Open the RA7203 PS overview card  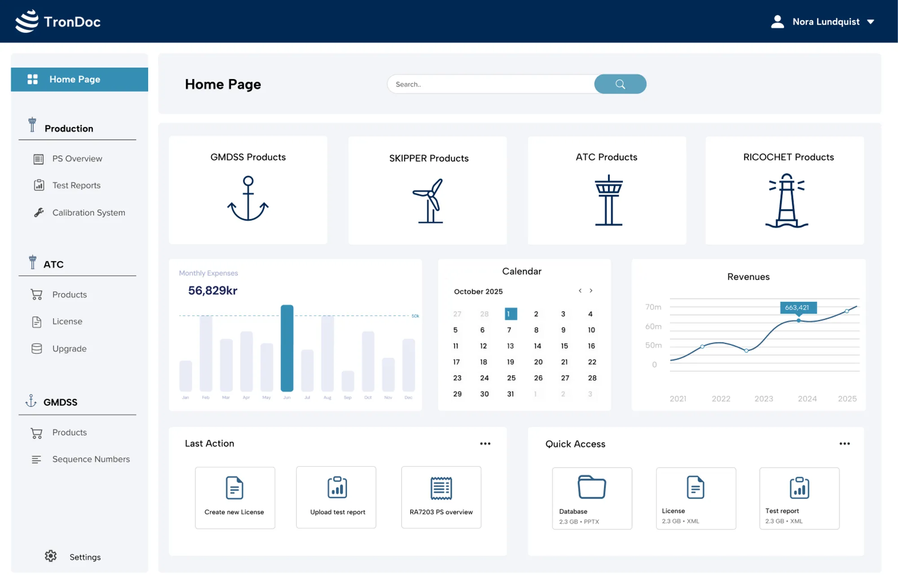(x=441, y=497)
